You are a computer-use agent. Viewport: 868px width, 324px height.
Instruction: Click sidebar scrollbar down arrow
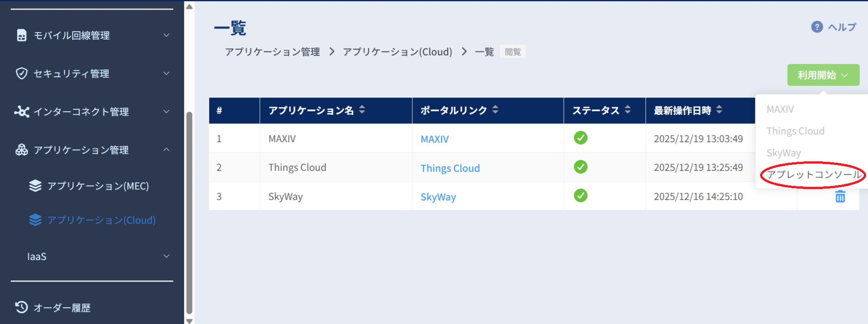point(189,321)
